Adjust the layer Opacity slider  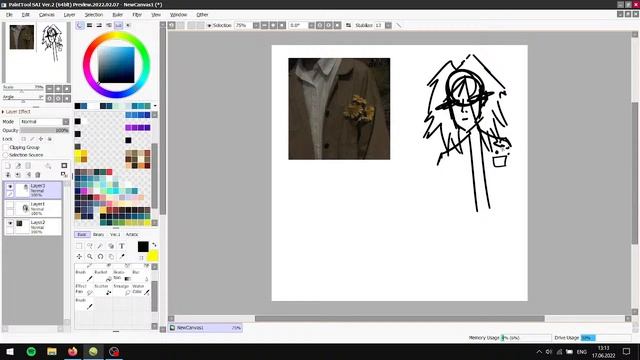(44, 131)
